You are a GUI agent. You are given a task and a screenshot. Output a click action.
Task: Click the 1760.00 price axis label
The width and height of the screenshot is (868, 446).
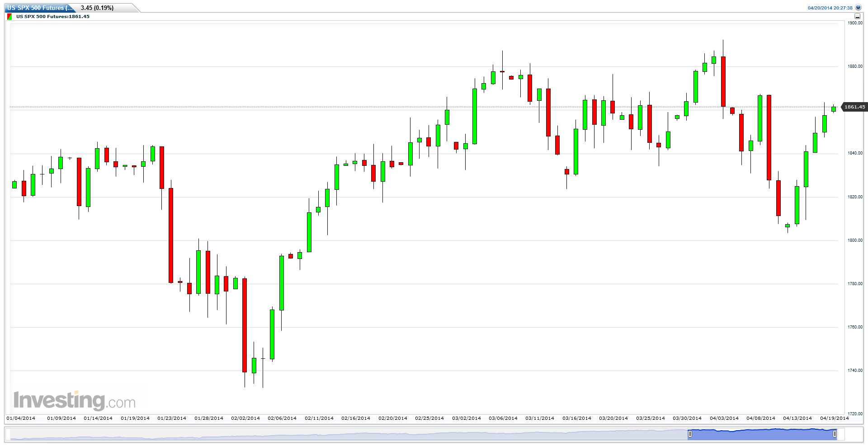[855, 327]
